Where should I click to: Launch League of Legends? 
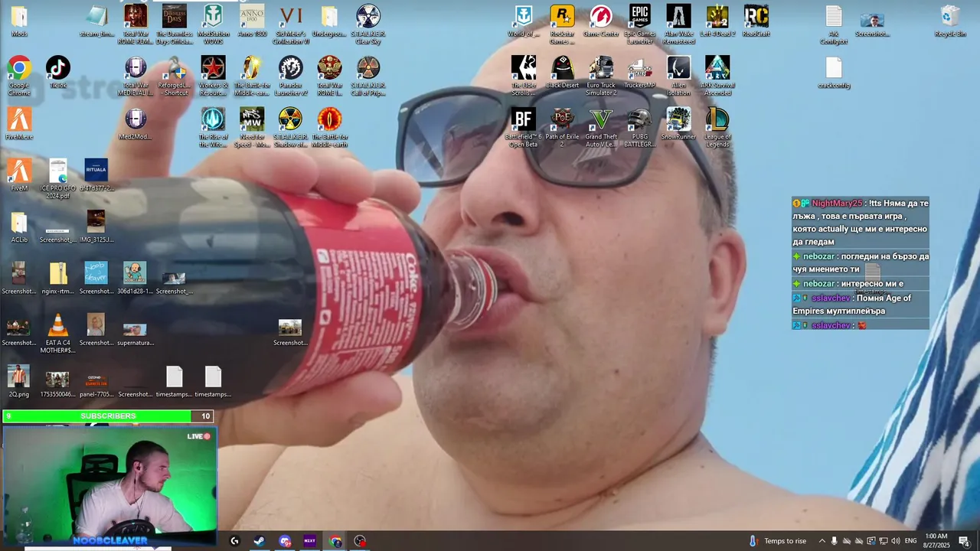coord(717,127)
